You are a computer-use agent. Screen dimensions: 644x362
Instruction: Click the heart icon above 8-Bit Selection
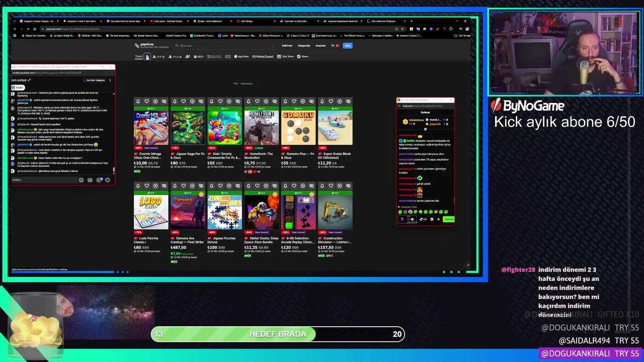[x=294, y=186]
